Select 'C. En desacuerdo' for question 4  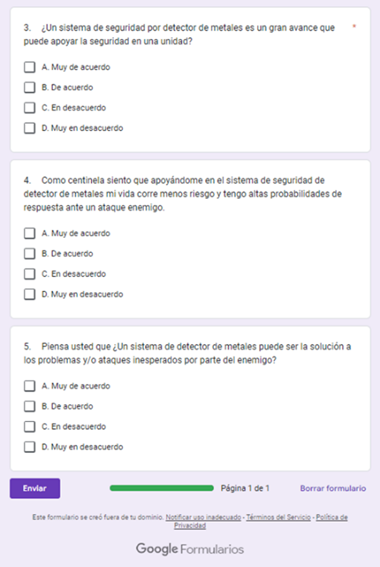tap(30, 274)
